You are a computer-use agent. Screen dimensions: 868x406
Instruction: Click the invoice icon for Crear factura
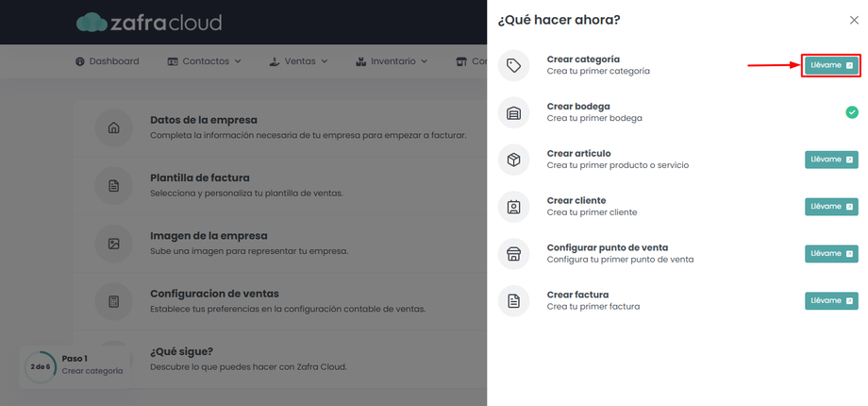point(513,301)
